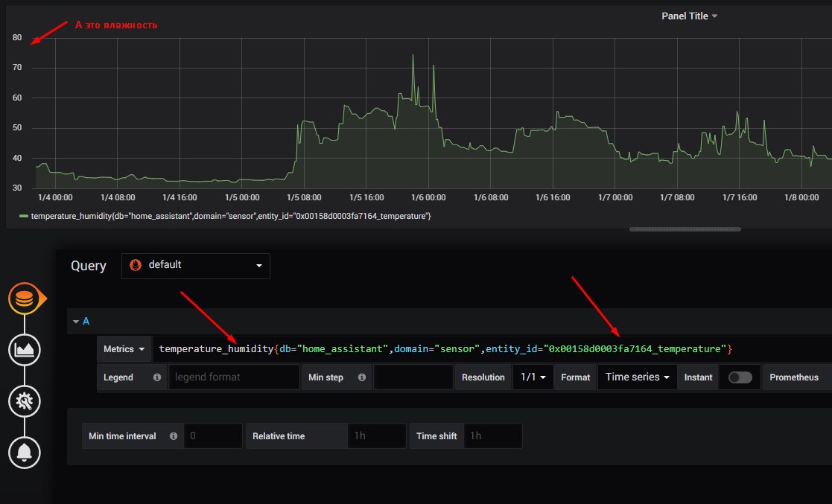Click the Time shift label
The width and height of the screenshot is (832, 504).
(436, 436)
